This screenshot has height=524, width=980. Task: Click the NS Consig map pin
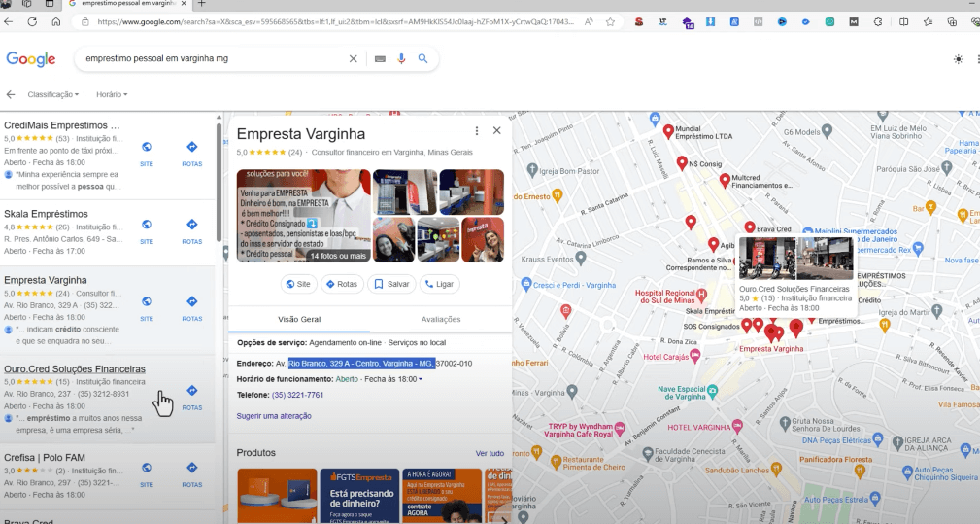pos(682,163)
